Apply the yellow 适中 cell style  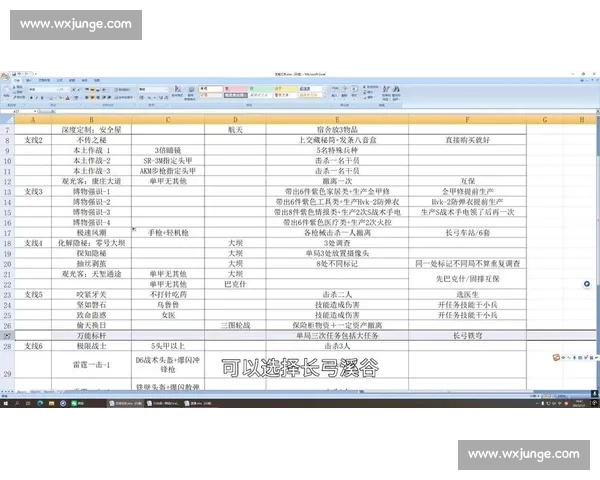tap(286, 88)
